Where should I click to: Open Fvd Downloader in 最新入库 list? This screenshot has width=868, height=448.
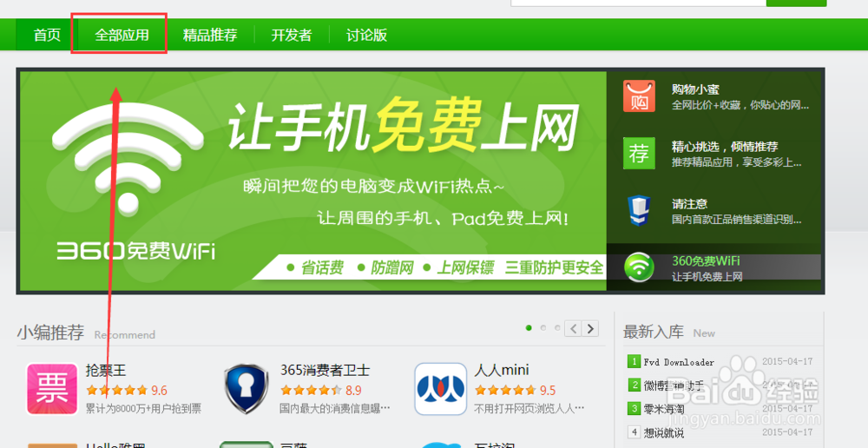pyautogui.click(x=679, y=362)
